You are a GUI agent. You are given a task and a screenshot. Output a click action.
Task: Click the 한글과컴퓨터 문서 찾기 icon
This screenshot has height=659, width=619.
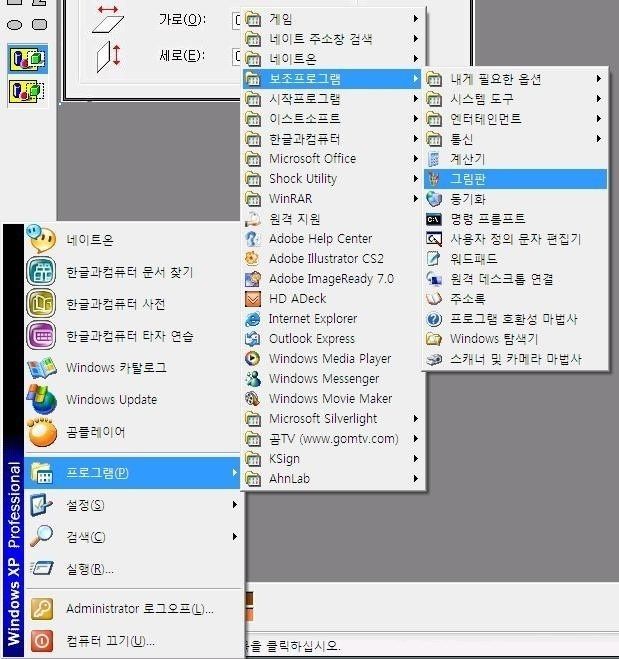[x=41, y=272]
